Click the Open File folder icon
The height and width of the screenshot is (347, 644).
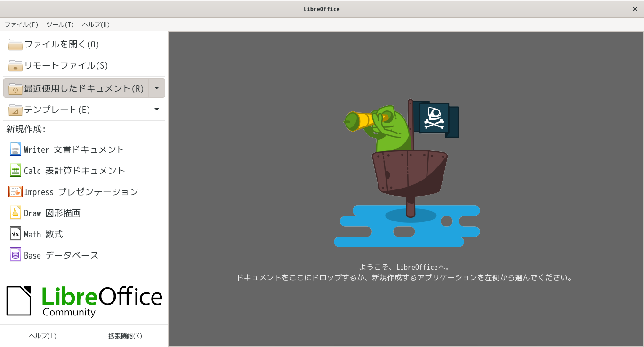click(16, 45)
